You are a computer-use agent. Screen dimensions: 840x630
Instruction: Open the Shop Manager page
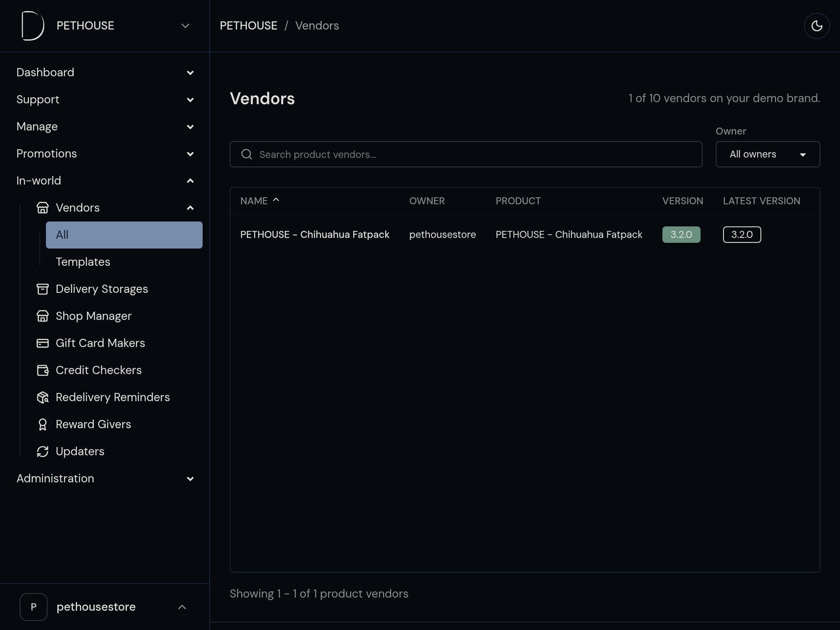point(93,316)
